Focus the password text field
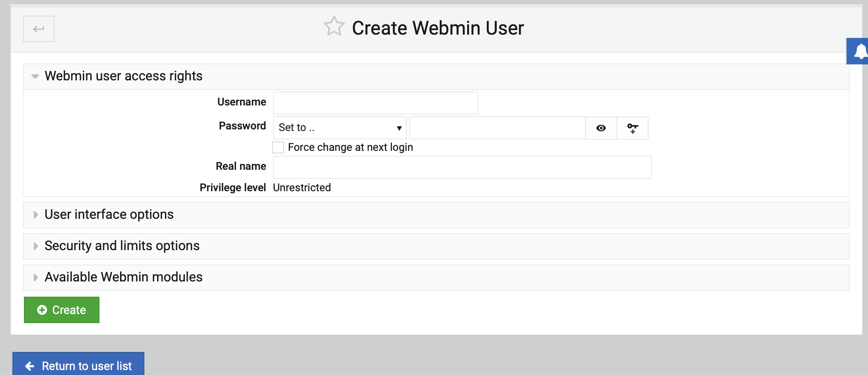Viewport: 868px width, 375px height. (x=498, y=128)
